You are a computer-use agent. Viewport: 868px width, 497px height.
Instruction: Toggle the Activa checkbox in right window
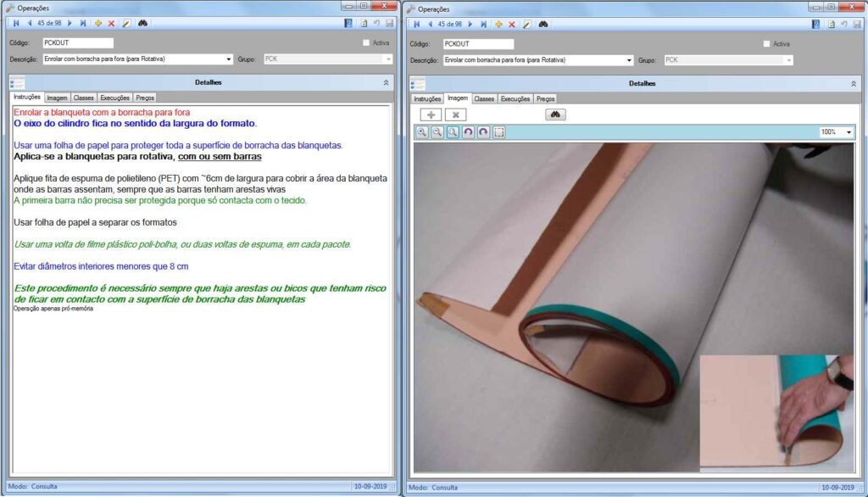766,44
